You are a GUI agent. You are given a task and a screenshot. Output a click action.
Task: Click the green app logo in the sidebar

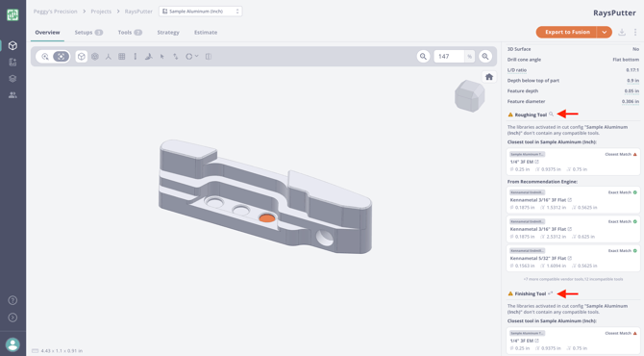point(12,14)
